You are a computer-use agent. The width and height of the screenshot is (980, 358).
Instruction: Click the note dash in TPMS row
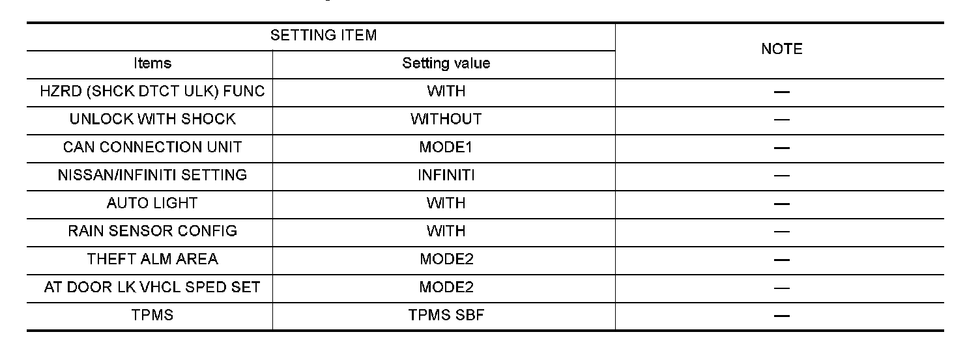(782, 316)
